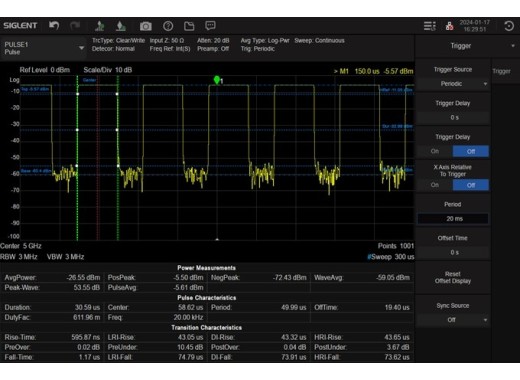520x380 pixels.
Task: Open the menu list icon at top right
Action: [430, 26]
